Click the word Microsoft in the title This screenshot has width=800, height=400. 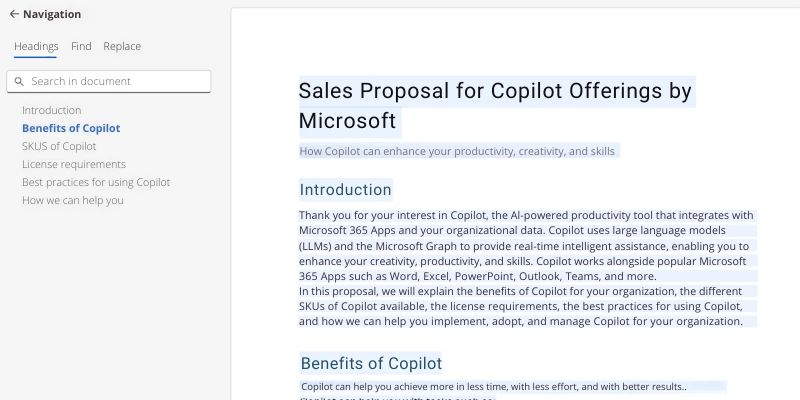point(347,121)
